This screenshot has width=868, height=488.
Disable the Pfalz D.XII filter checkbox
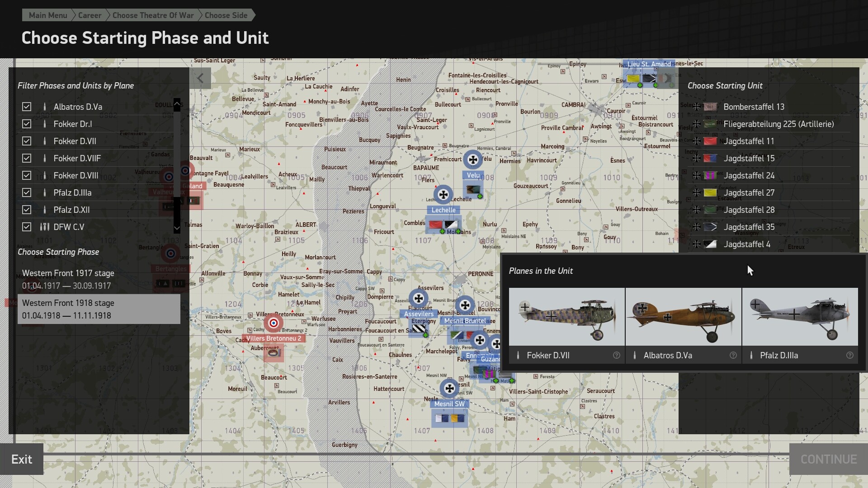coord(27,209)
